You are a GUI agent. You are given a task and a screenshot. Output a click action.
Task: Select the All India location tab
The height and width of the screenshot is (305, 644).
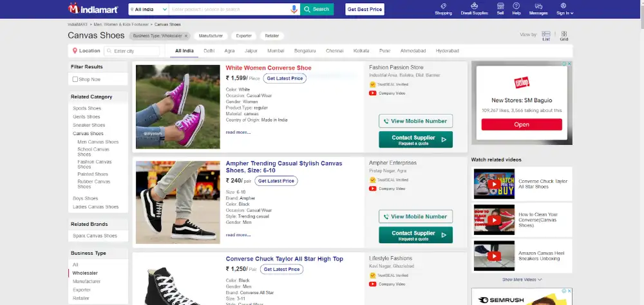pos(184,51)
